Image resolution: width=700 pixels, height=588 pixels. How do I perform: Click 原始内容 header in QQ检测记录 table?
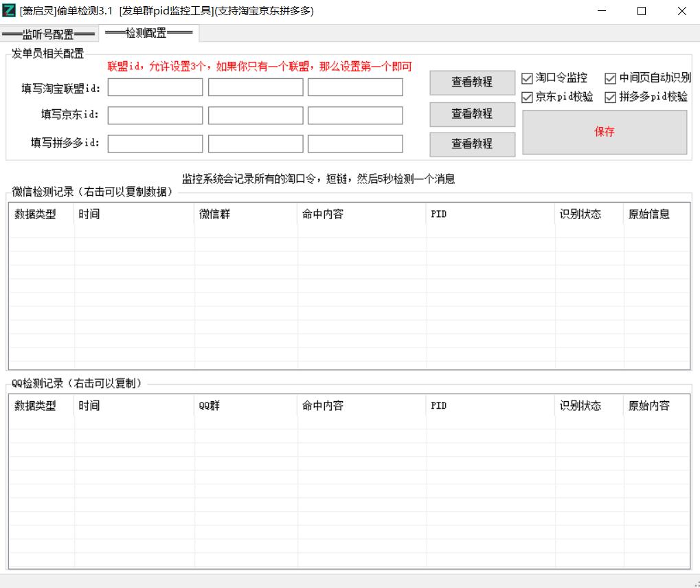coord(655,406)
